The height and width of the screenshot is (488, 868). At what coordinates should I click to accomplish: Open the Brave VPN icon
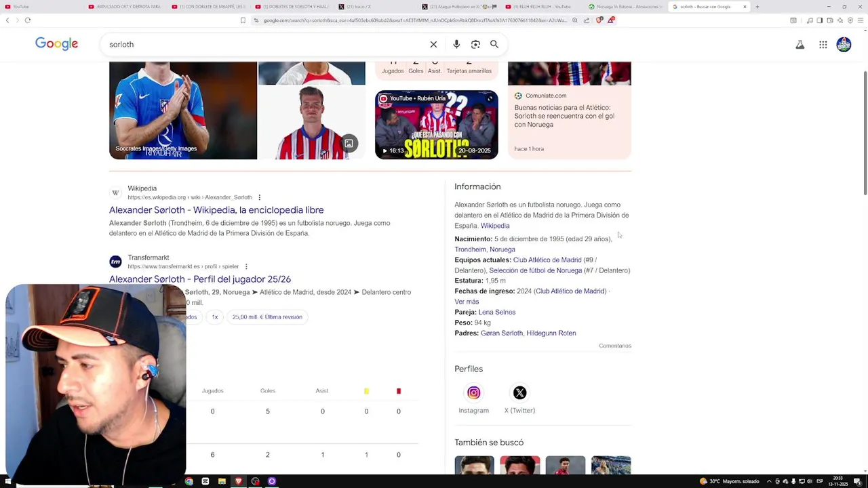849,20
